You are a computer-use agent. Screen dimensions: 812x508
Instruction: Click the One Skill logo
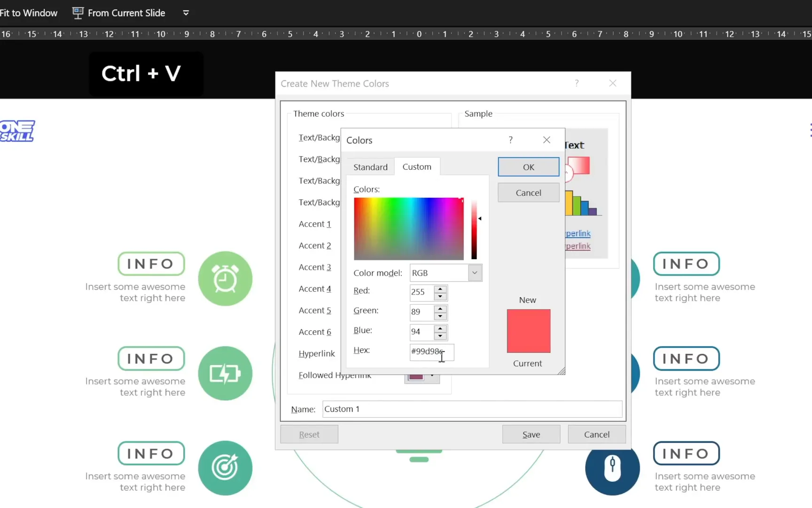[17, 131]
